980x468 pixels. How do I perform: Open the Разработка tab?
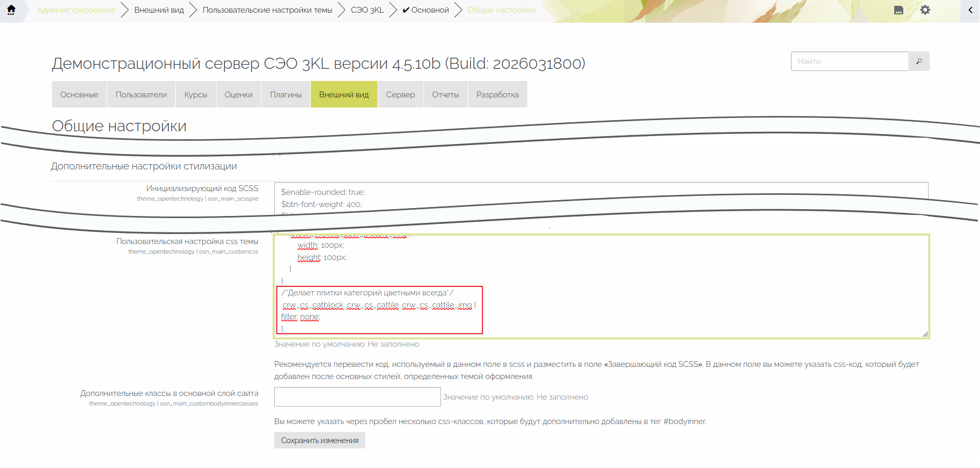pyautogui.click(x=497, y=95)
